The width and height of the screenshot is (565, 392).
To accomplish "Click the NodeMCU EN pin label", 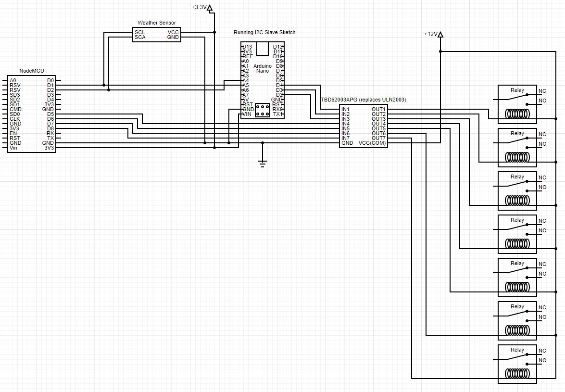I will coord(13,133).
